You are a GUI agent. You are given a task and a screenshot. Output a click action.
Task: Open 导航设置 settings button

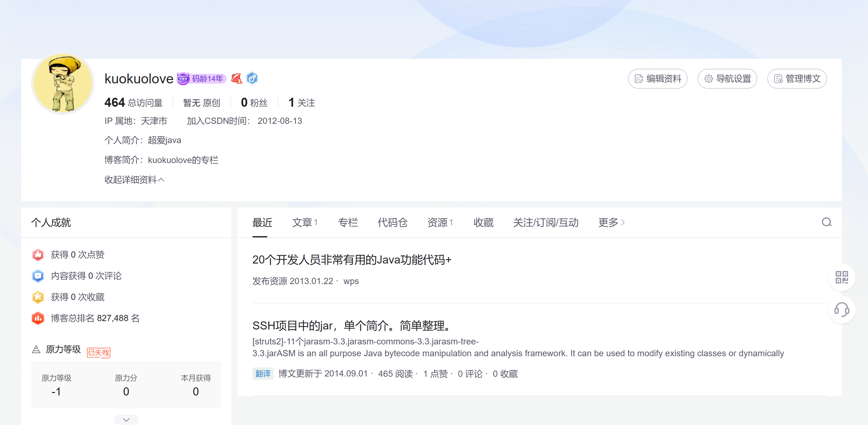(727, 79)
